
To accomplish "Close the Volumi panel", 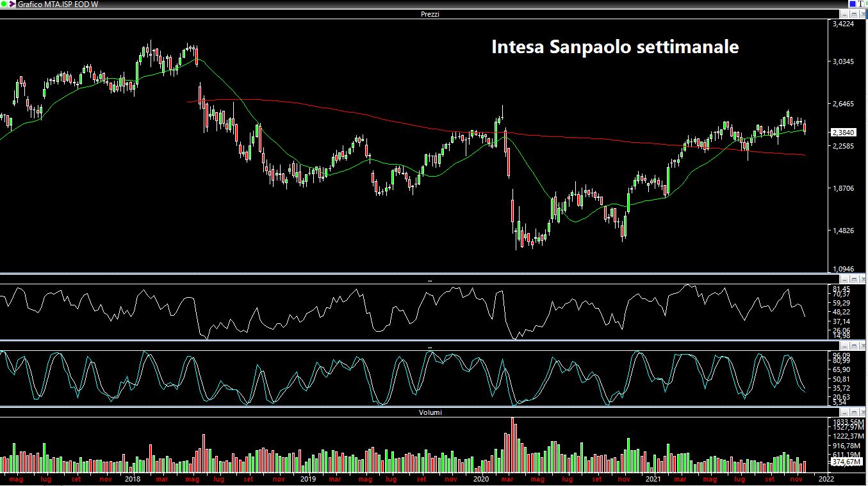I will point(862,412).
